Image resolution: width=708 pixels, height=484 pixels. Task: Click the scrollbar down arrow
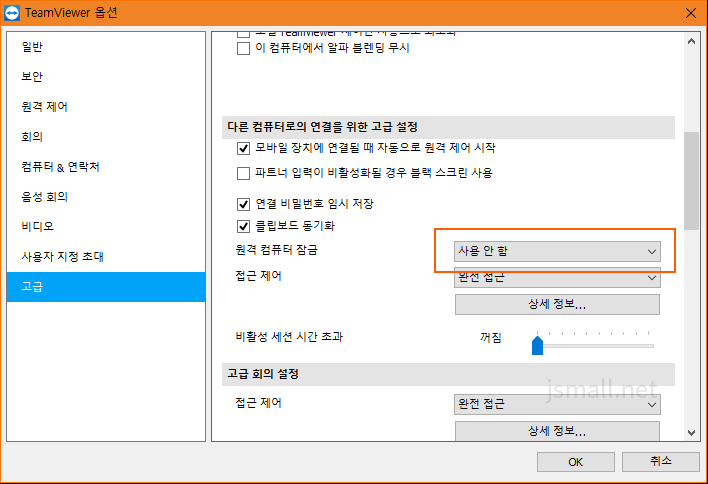point(691,433)
